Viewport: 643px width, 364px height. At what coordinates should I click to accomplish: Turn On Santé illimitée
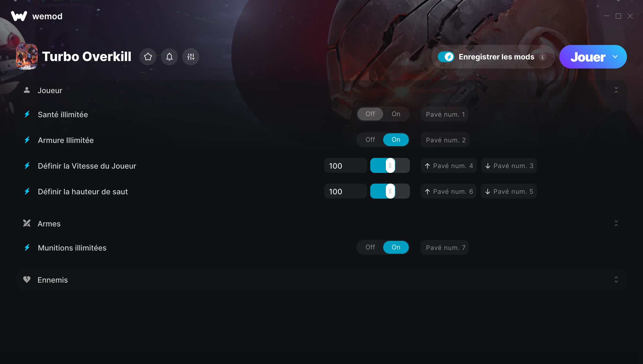396,114
